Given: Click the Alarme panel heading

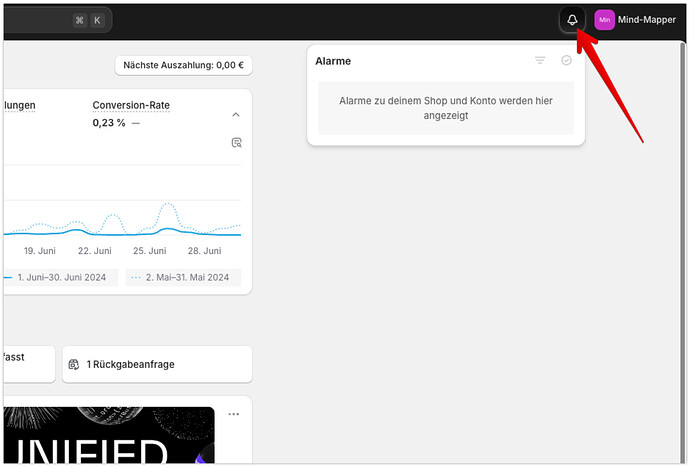Looking at the screenshot, I should pyautogui.click(x=333, y=61).
